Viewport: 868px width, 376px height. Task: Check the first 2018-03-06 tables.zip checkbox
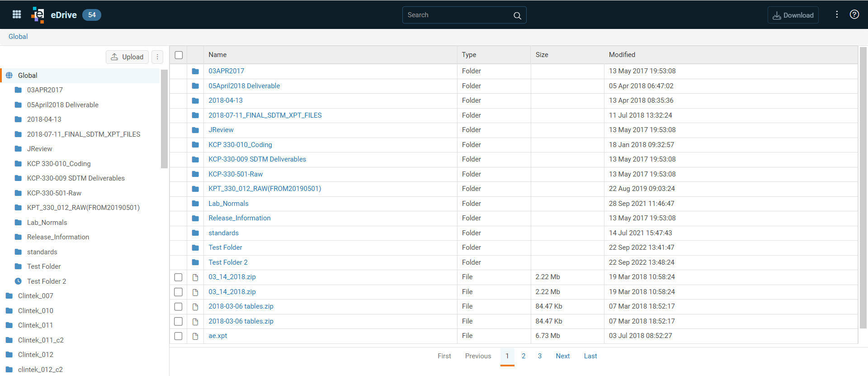click(x=178, y=307)
